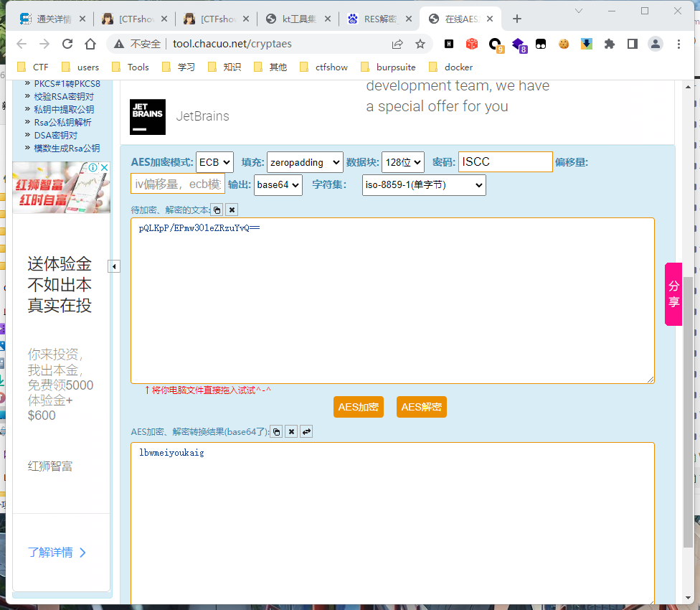
Task: Click the red dice extension icon
Action: pos(472,44)
